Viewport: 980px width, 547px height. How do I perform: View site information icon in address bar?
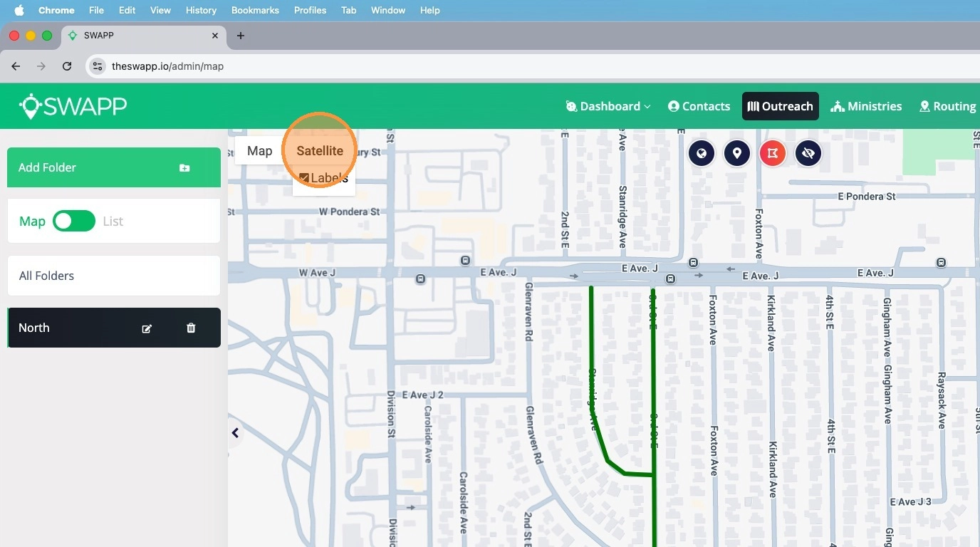tap(98, 66)
